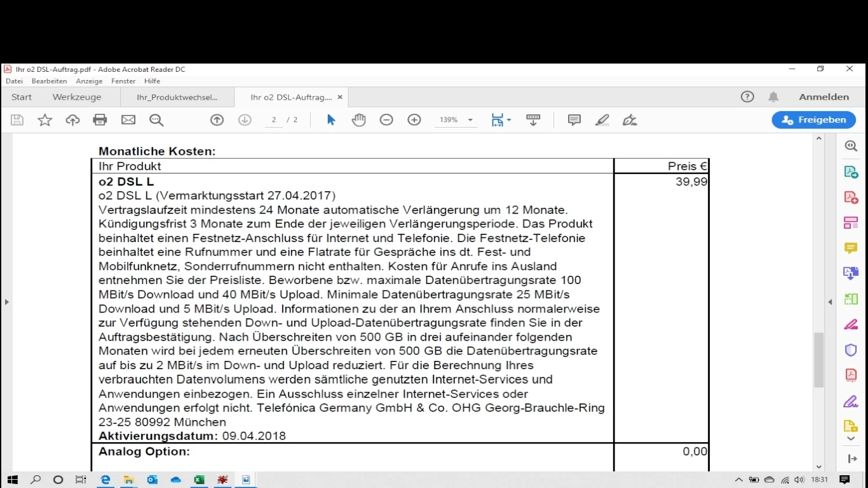This screenshot has height=488, width=868.
Task: Open the Edit PDF layout tool
Action: (x=851, y=222)
